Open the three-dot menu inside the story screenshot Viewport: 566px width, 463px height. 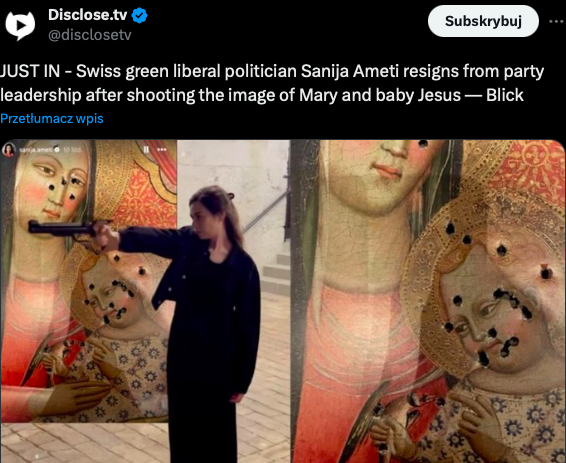[162, 149]
